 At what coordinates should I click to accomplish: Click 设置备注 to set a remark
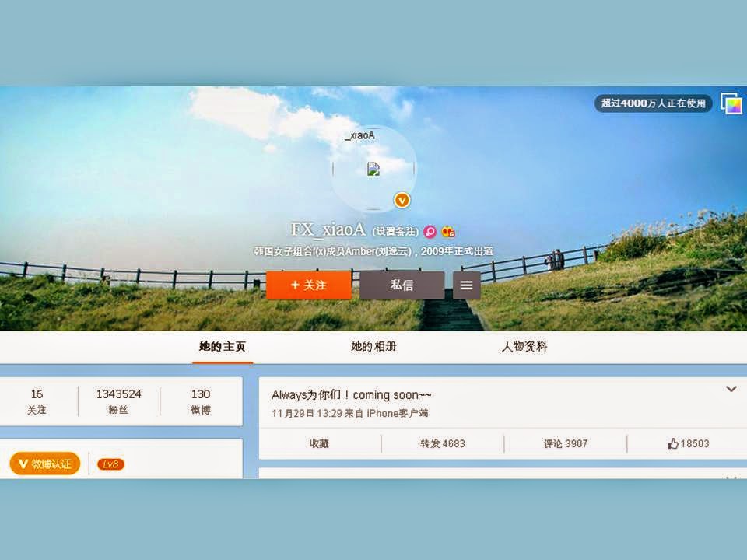pyautogui.click(x=395, y=232)
